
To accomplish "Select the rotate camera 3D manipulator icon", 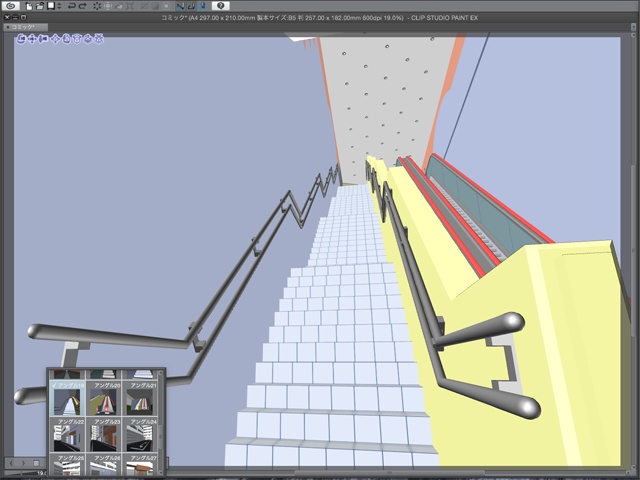I will [21, 39].
